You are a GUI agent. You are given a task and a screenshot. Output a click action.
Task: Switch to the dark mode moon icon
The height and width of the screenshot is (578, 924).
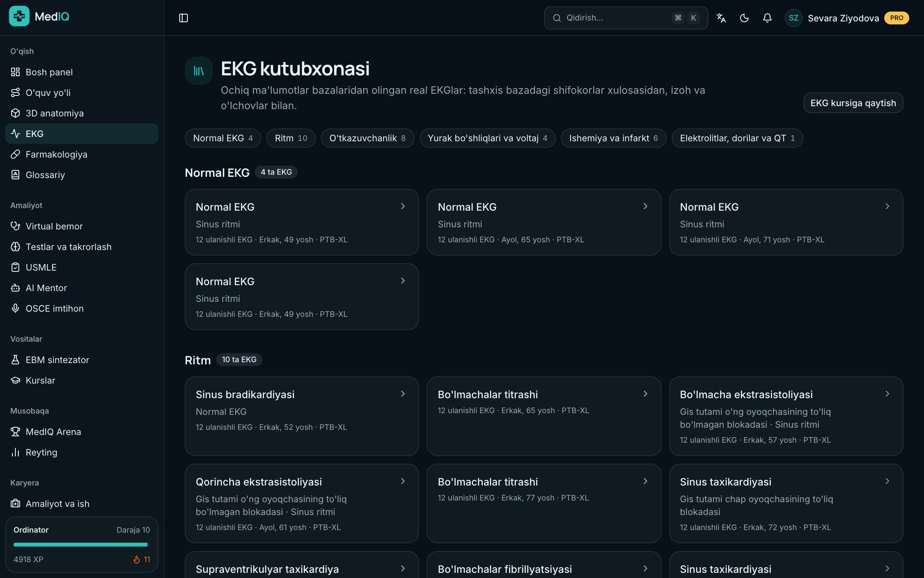[744, 18]
